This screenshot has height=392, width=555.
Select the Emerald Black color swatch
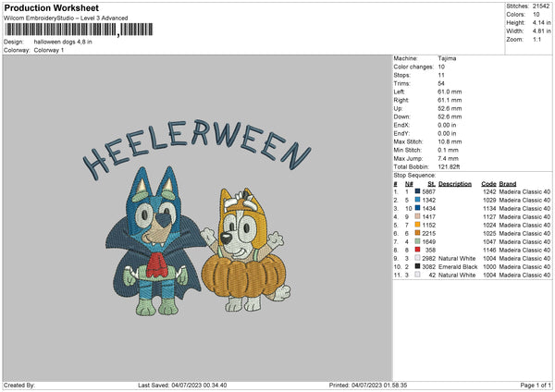(x=417, y=266)
